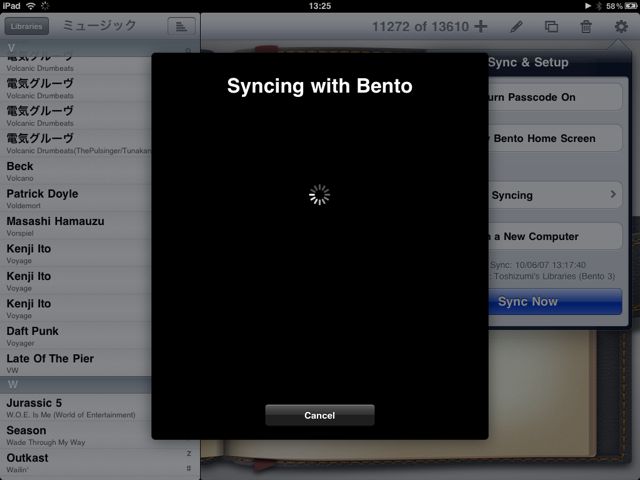Tap the New Computer option

[555, 236]
